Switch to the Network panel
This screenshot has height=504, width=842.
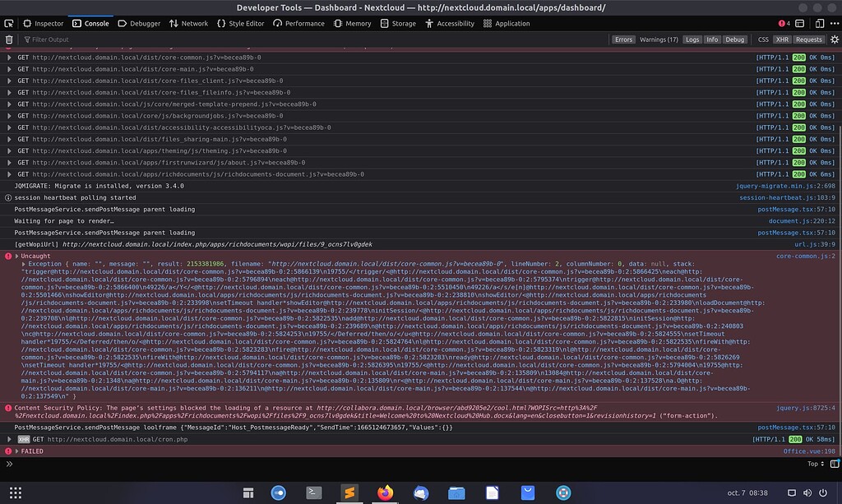click(x=188, y=23)
